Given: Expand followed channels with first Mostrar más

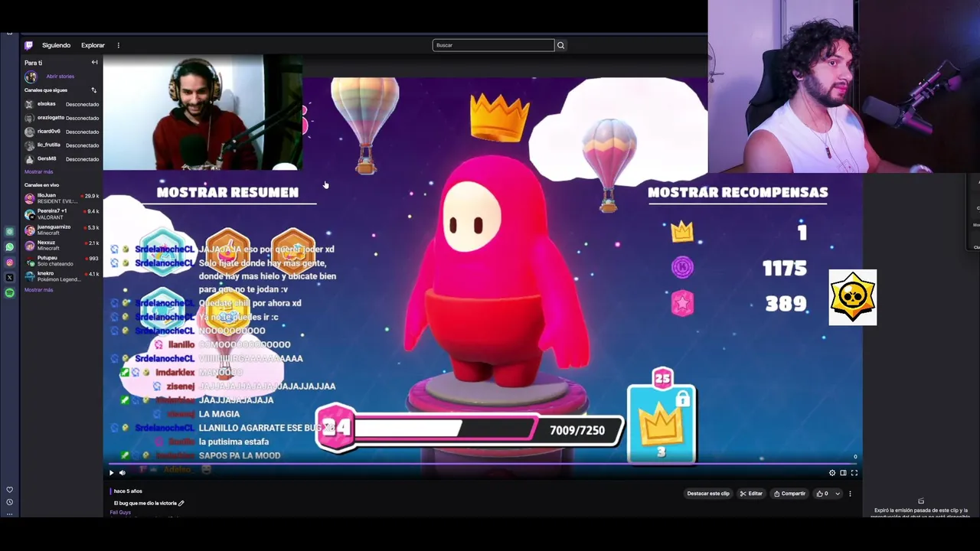Looking at the screenshot, I should tap(38, 172).
